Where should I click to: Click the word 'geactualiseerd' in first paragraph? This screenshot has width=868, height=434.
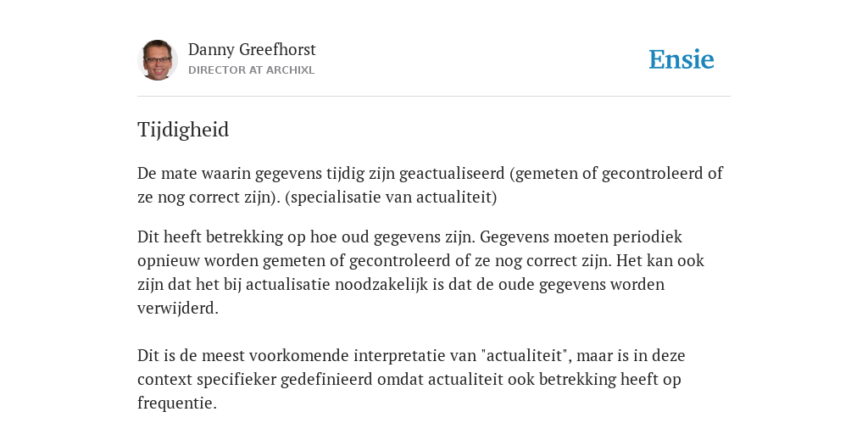click(452, 174)
